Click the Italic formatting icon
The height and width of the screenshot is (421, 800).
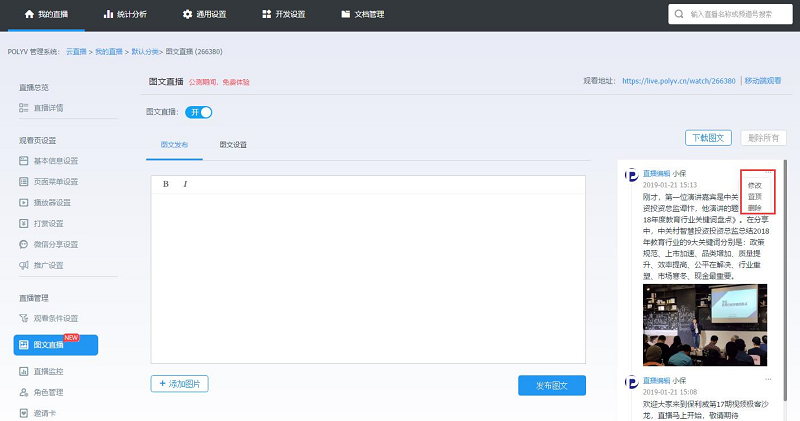(x=185, y=184)
